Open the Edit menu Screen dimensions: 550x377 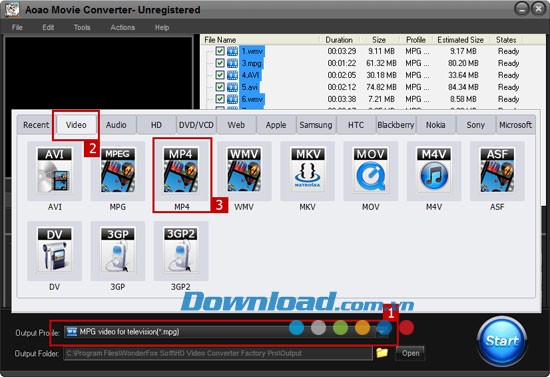[48, 27]
